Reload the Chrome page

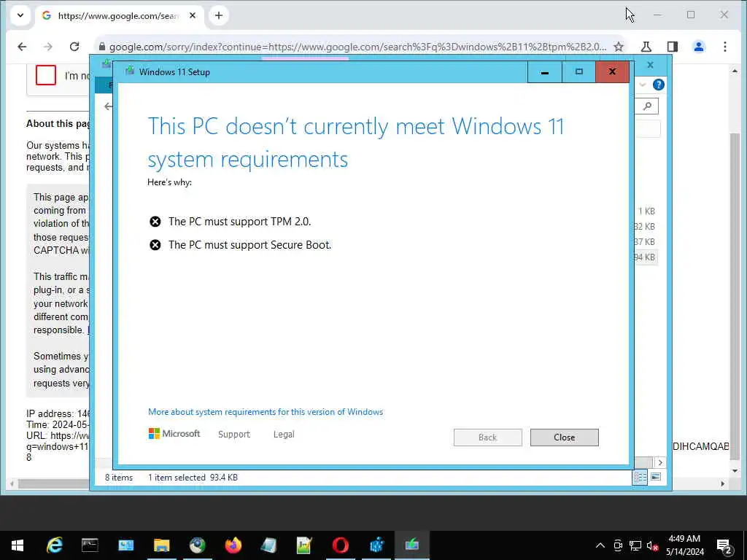[x=74, y=47]
